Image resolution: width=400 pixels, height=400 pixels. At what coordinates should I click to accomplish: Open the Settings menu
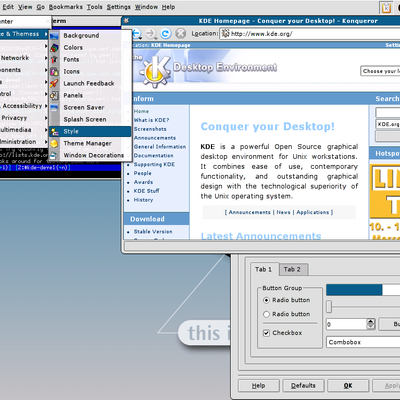(119, 7)
